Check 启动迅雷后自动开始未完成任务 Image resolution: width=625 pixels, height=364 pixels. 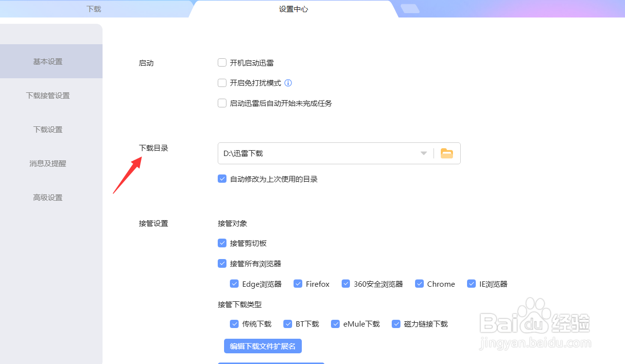pos(222,103)
